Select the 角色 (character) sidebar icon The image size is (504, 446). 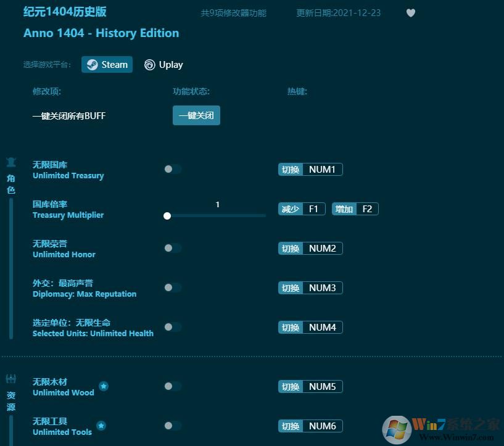pyautogui.click(x=10, y=162)
